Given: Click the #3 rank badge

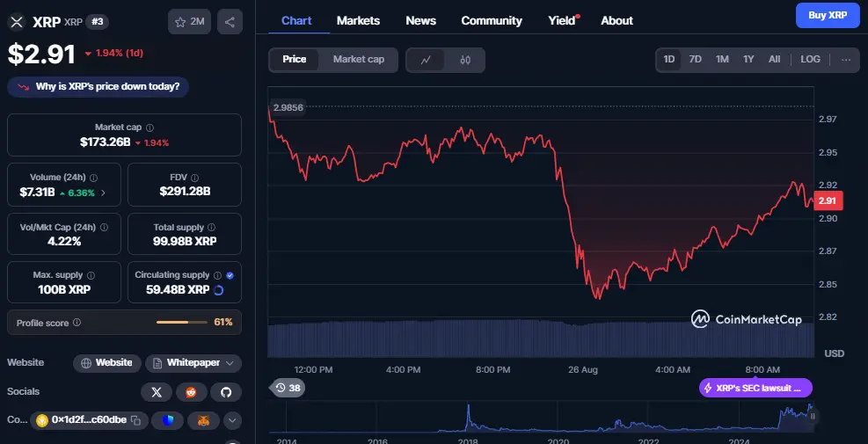Looking at the screenshot, I should pos(98,22).
